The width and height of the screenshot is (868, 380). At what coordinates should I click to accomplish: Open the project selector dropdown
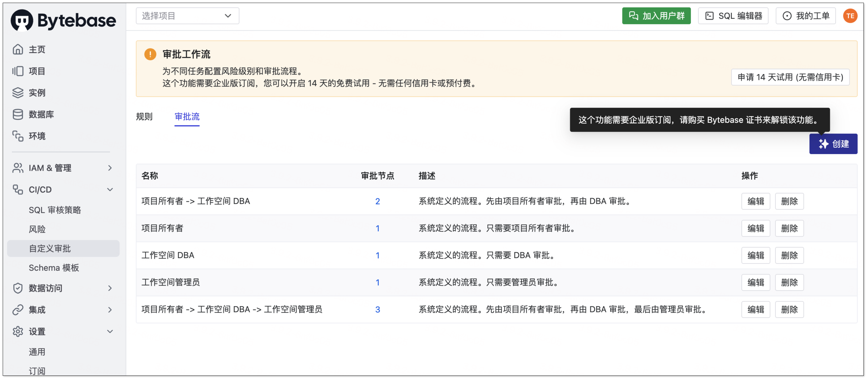pos(187,16)
